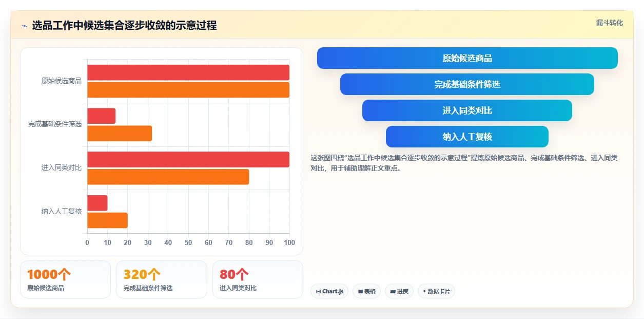This screenshot has height=319, width=644.
Task: Click the x-axis tick labeled 10
Action: (x=107, y=242)
